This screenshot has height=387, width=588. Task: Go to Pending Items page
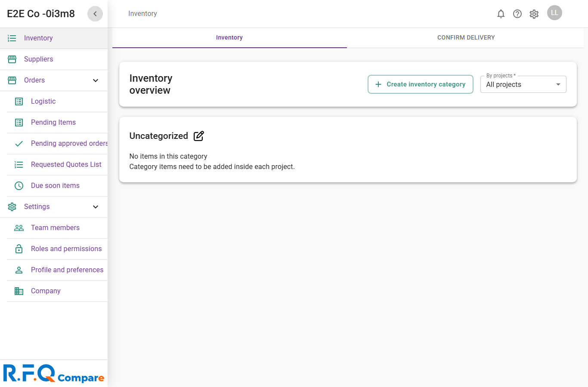click(x=57, y=123)
